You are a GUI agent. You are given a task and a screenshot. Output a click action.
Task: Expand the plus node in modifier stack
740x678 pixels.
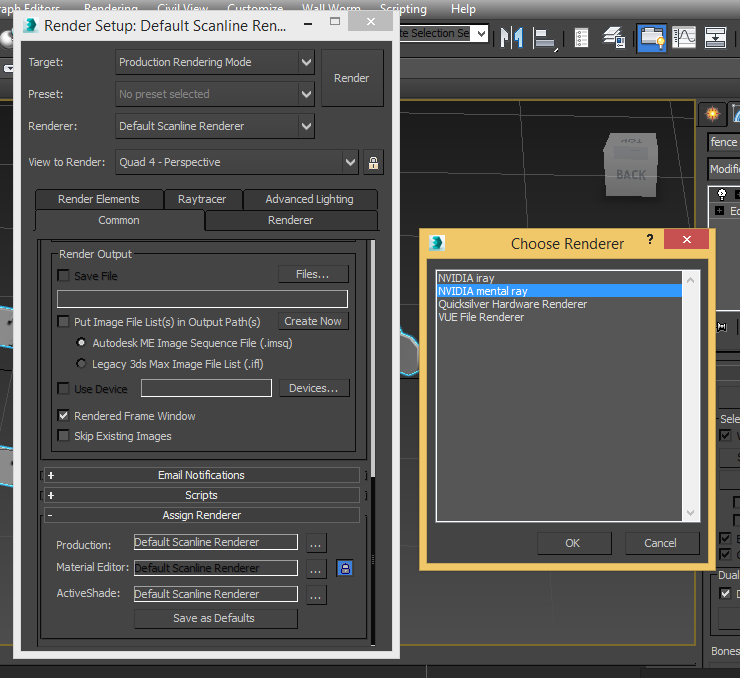pos(719,211)
